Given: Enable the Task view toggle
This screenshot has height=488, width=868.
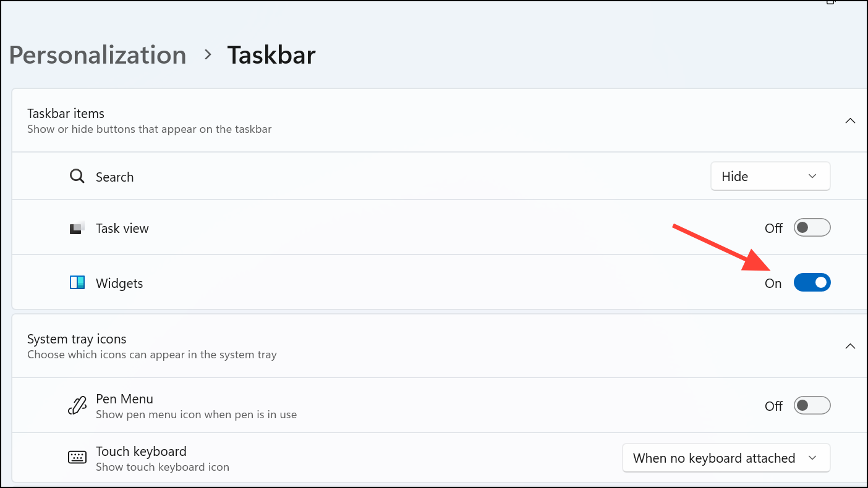Looking at the screenshot, I should click(x=812, y=227).
